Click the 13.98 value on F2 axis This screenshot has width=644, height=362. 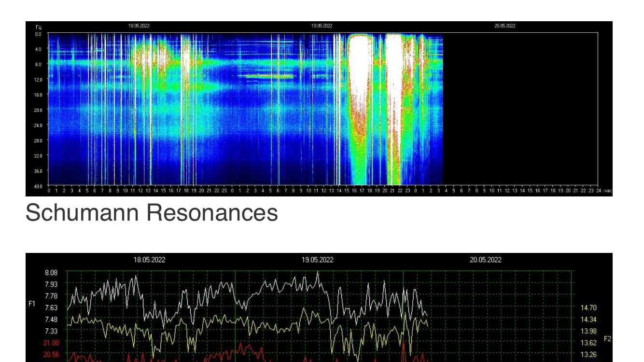pos(588,331)
